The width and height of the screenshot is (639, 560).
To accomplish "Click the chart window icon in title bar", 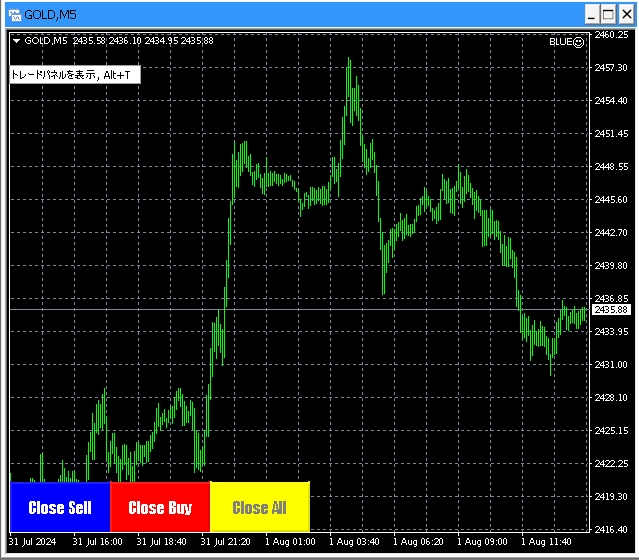I will tap(14, 14).
